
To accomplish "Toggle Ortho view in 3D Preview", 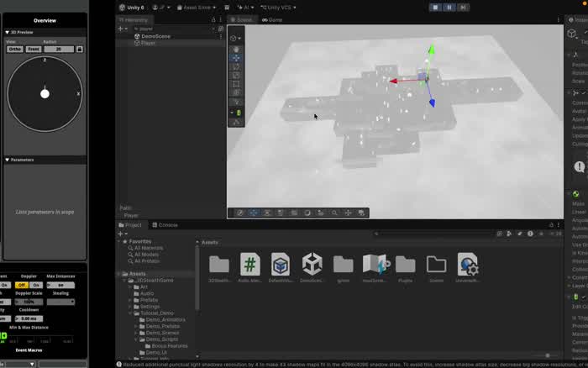I will pos(14,49).
